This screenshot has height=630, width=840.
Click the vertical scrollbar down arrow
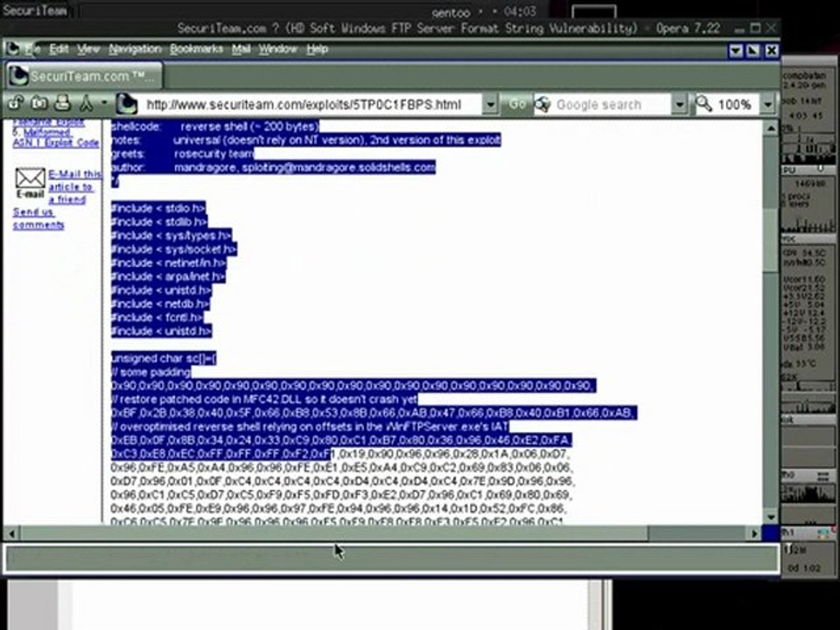pyautogui.click(x=771, y=517)
